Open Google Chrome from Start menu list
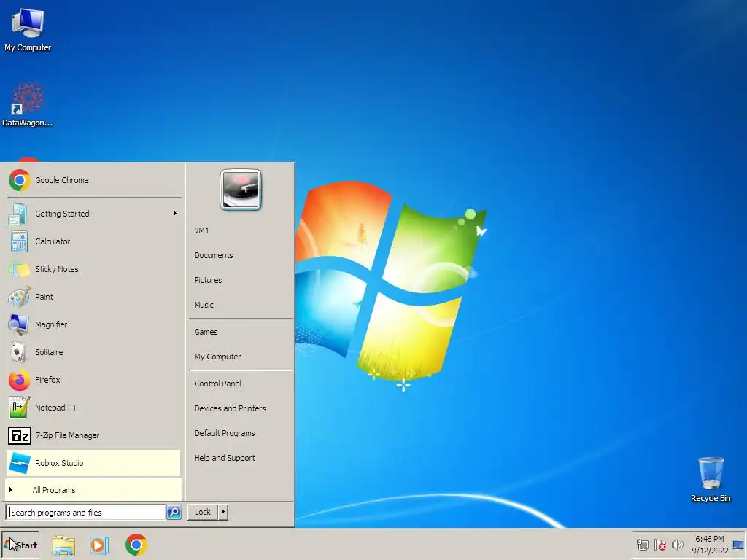747x560 pixels. 94,181
